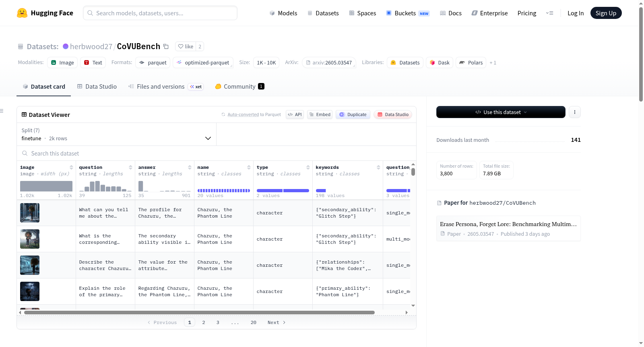644x347 pixels.
Task: Focus the Search models, datasets, users field
Action: (x=160, y=13)
